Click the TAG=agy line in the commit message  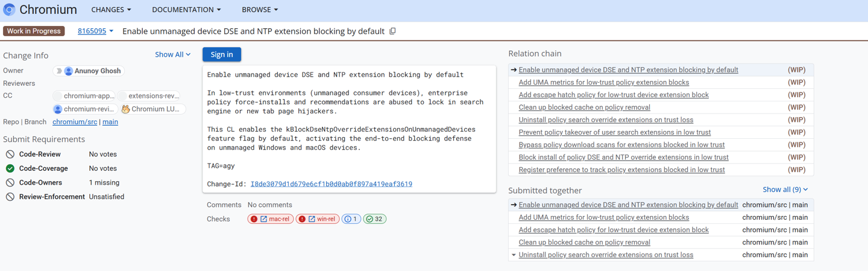tap(221, 165)
